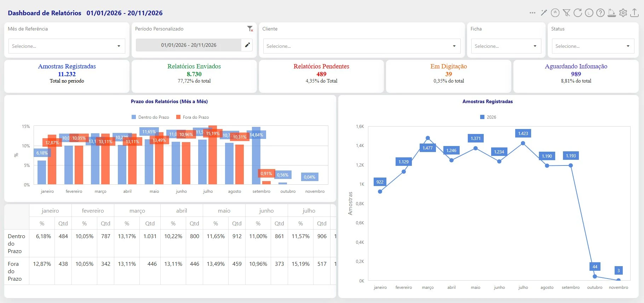Click the outubro data point labeled 44

595,276
